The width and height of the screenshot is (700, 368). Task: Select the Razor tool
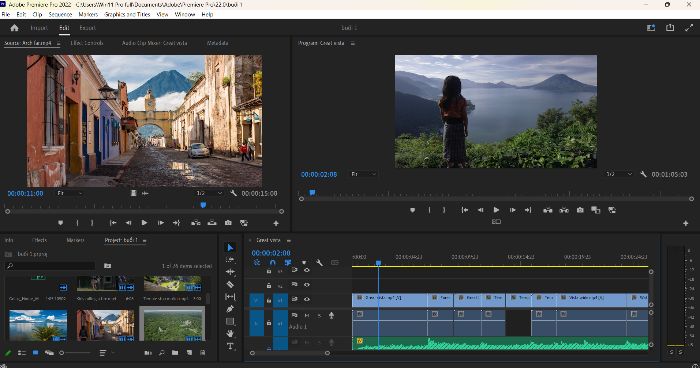coord(230,284)
